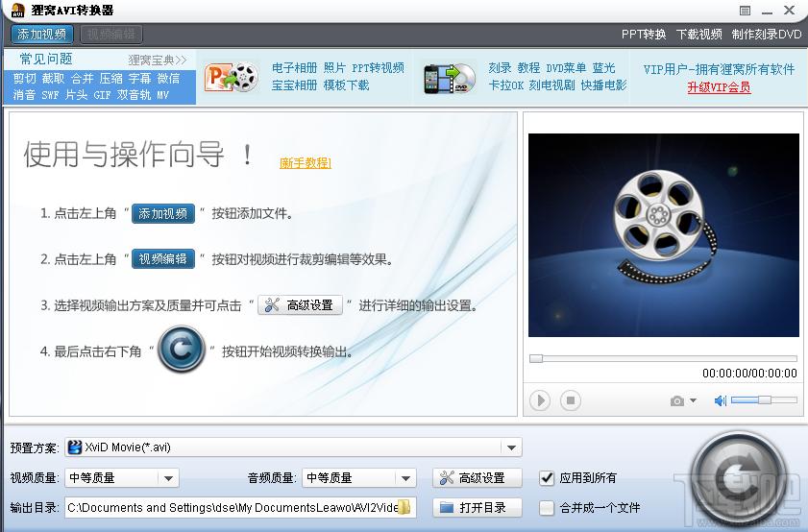This screenshot has width=808, height=532.
Task: Open the 刻录 link
Action: (500, 68)
